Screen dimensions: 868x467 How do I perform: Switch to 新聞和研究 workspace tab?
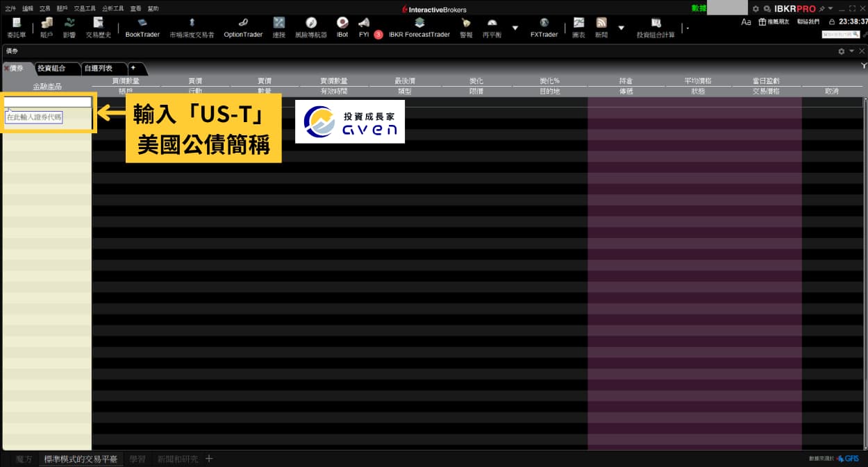(178, 459)
